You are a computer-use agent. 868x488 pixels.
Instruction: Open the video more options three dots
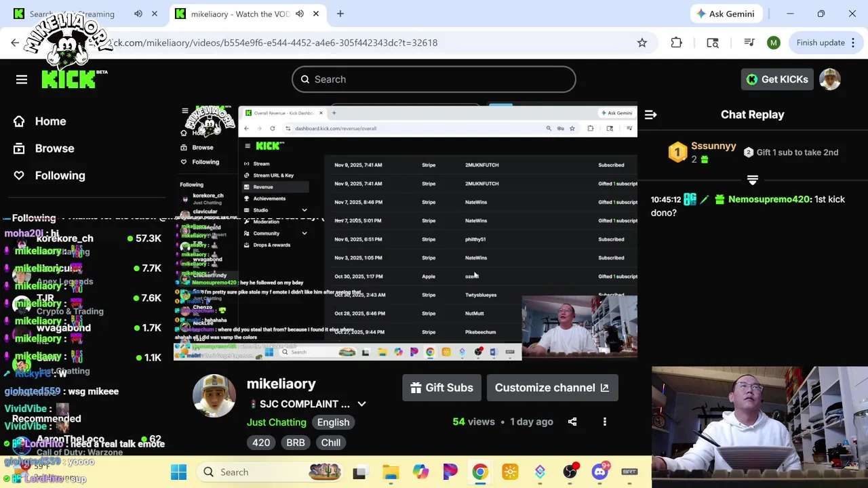[605, 422]
